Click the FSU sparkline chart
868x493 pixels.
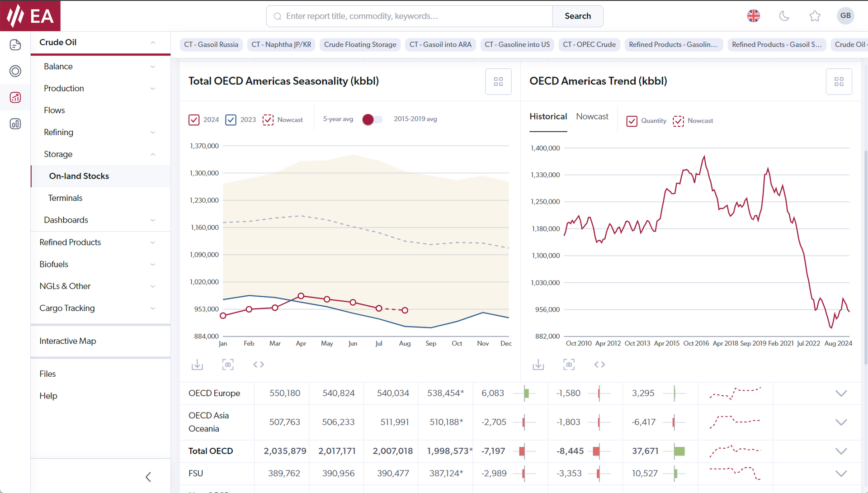tap(735, 473)
